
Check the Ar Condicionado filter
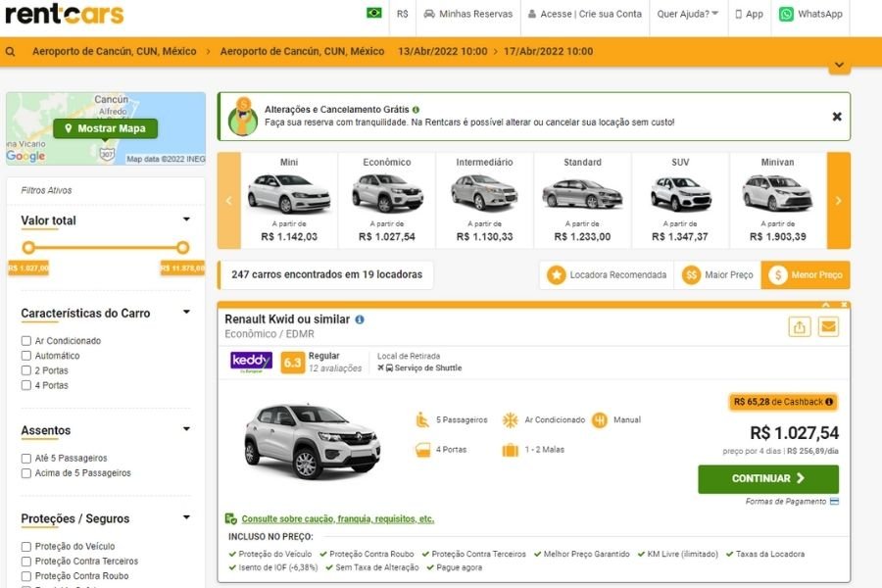pos(25,341)
